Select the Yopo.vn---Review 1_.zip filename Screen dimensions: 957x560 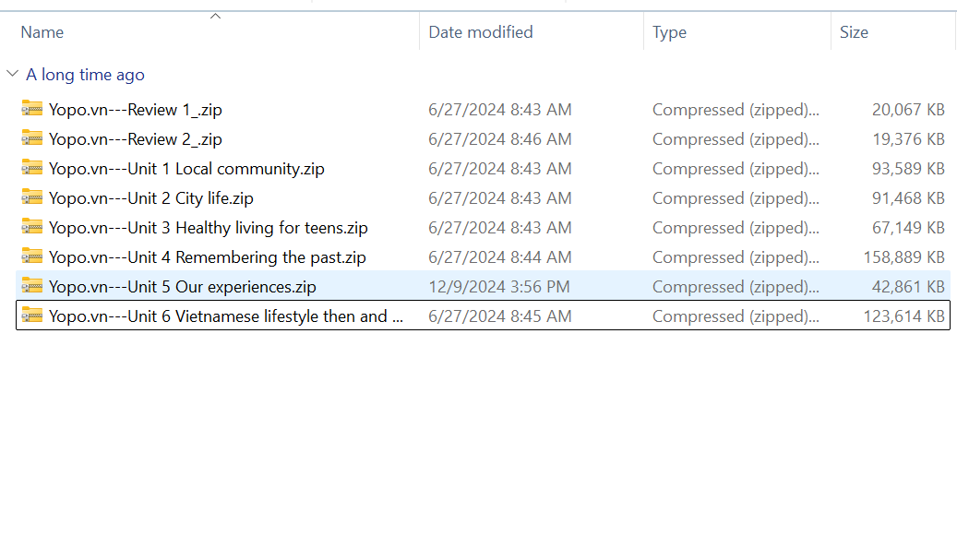pyautogui.click(x=136, y=110)
